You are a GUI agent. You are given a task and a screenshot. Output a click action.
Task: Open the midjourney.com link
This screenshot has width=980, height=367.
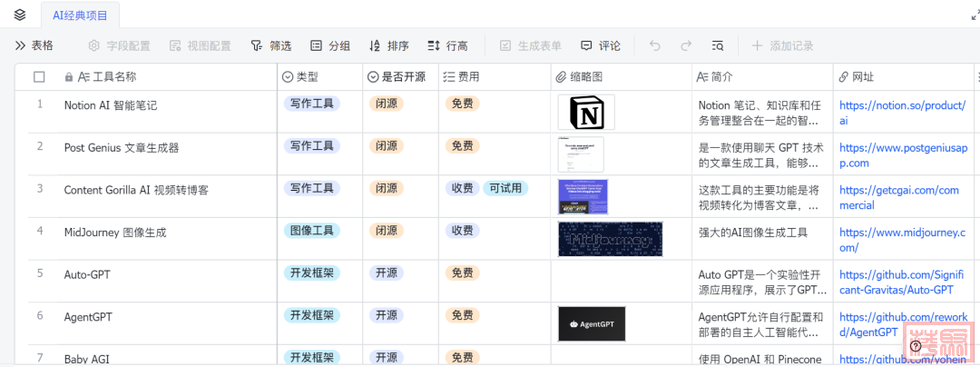click(903, 240)
